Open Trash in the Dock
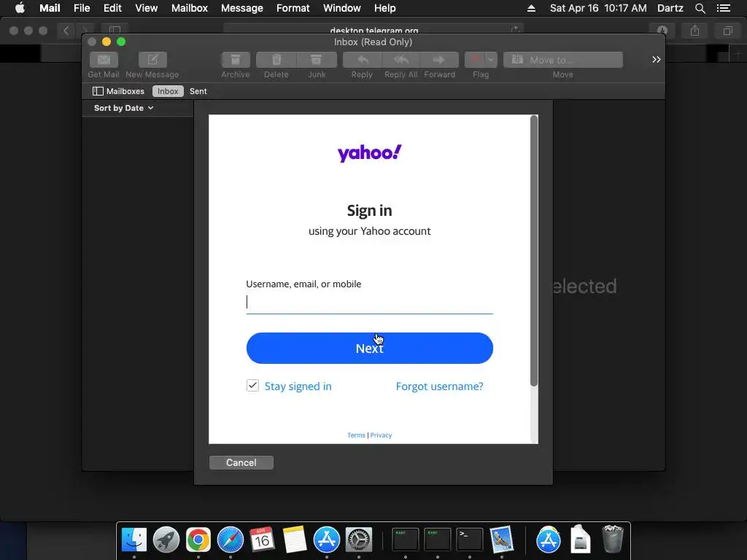 pyautogui.click(x=613, y=540)
